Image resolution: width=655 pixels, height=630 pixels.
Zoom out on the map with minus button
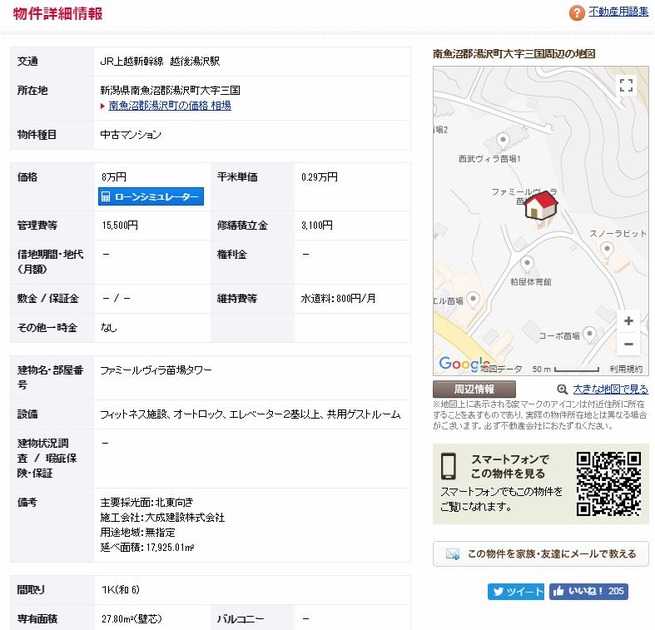tap(628, 344)
